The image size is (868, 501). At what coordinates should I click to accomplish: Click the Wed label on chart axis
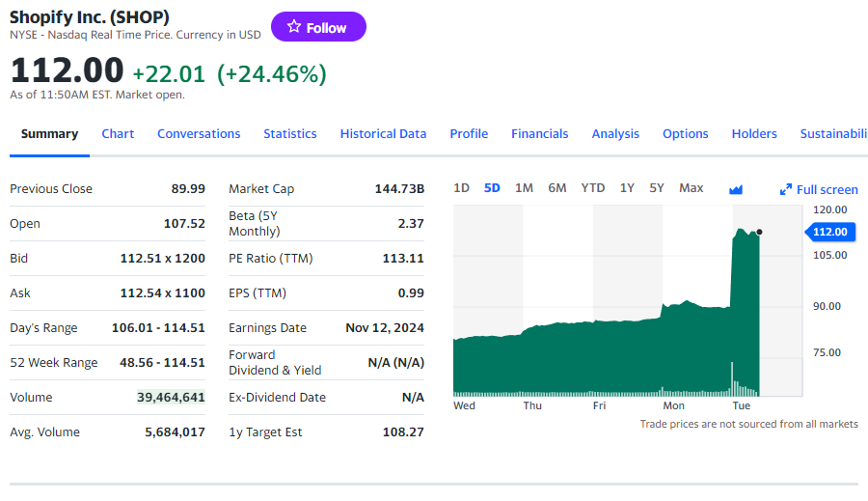pos(464,405)
